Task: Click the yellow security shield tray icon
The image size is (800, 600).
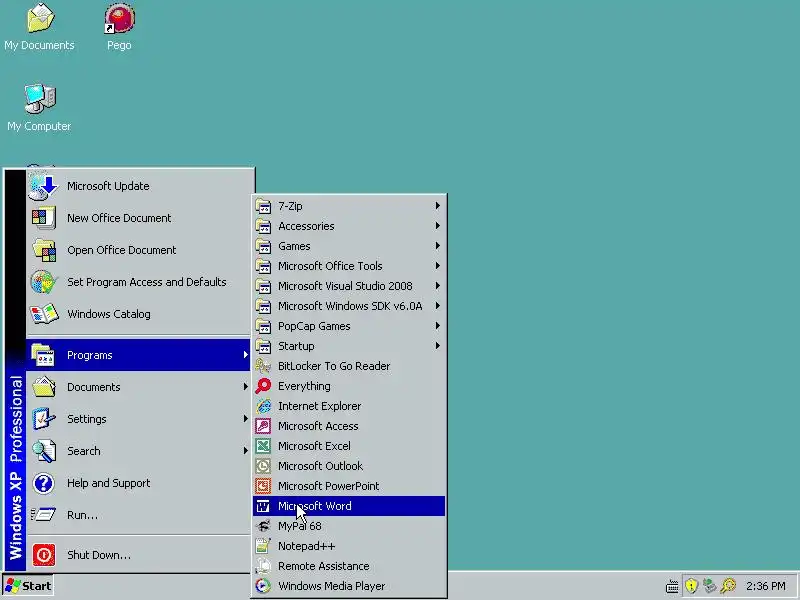Action: (691, 586)
